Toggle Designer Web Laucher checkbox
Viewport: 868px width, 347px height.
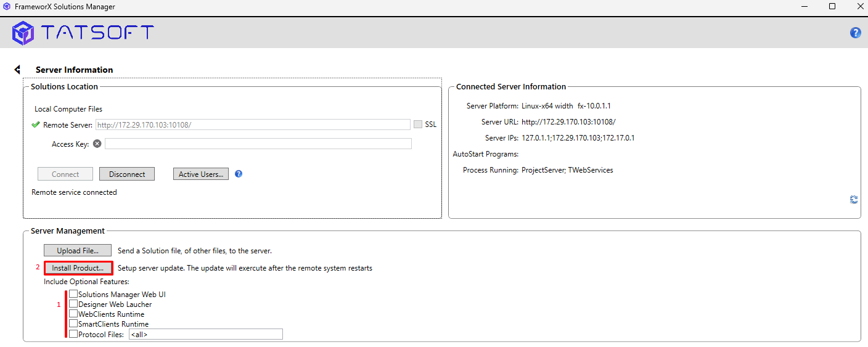click(x=73, y=304)
